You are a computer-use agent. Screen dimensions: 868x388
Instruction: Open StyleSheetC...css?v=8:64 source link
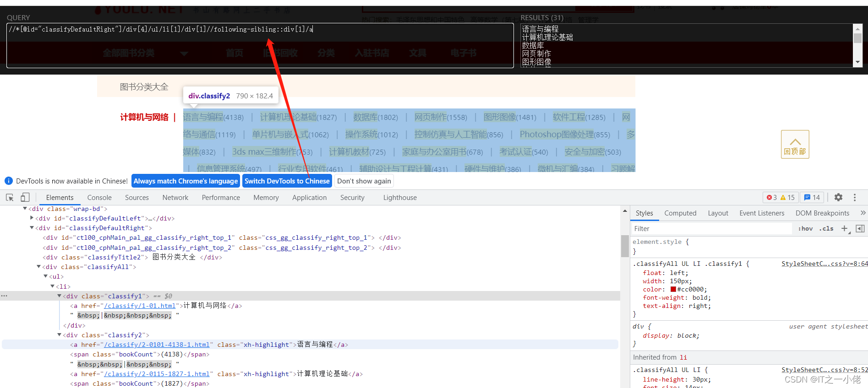824,264
